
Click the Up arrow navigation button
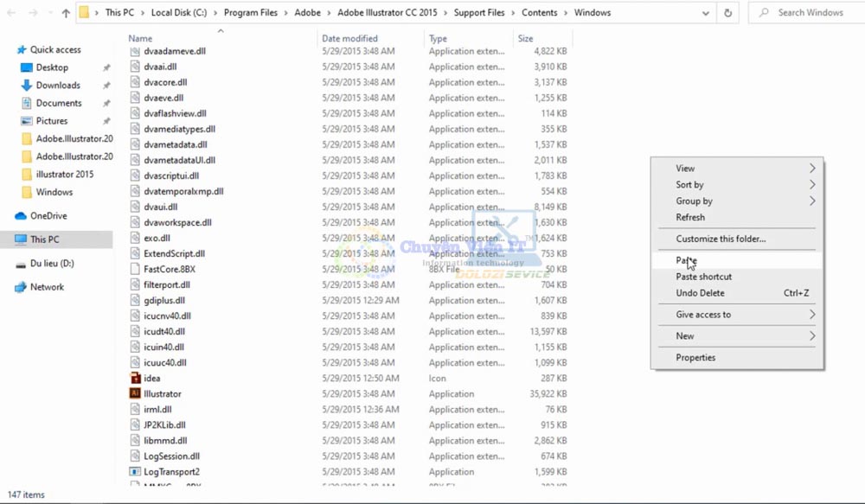click(66, 13)
